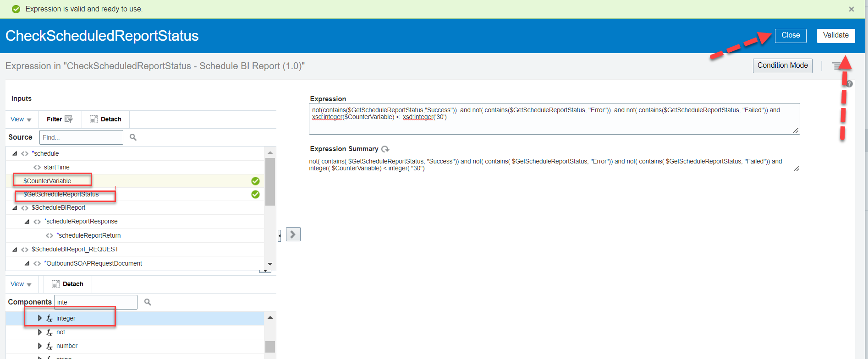Viewport: 868px width, 359px height.
Task: Click the move-to-expression arrow button
Action: 293,234
